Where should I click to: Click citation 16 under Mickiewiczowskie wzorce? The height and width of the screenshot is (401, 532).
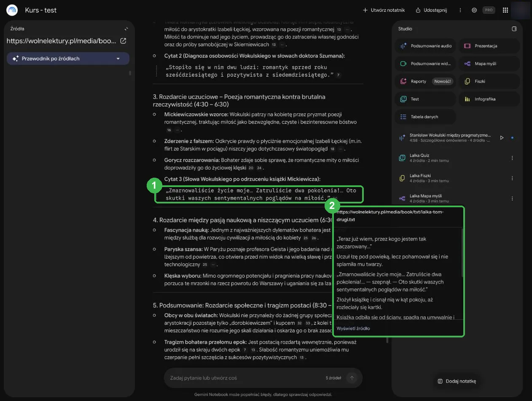[x=169, y=130]
